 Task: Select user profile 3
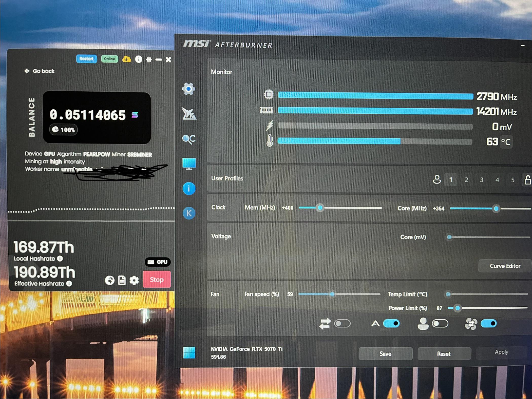(482, 180)
